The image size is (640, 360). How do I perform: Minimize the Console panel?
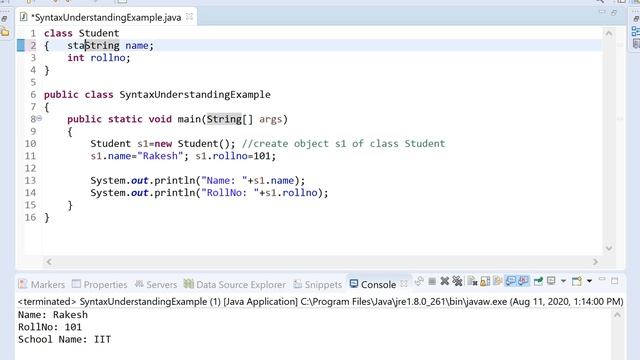pos(602,279)
